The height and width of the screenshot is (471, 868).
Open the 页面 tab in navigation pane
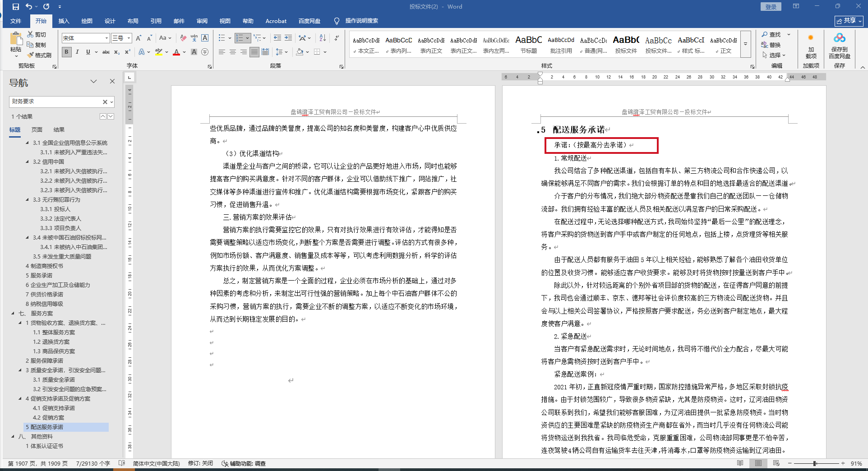click(37, 129)
